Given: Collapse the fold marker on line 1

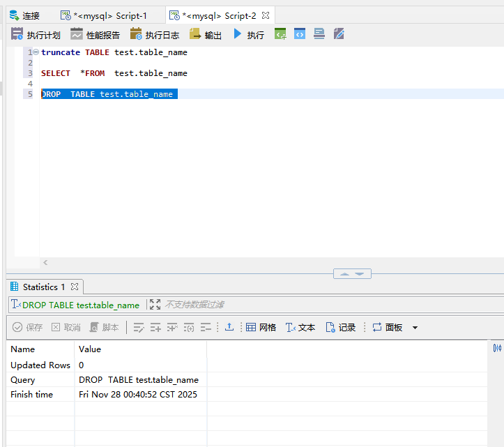Looking at the screenshot, I should pyautogui.click(x=36, y=52).
